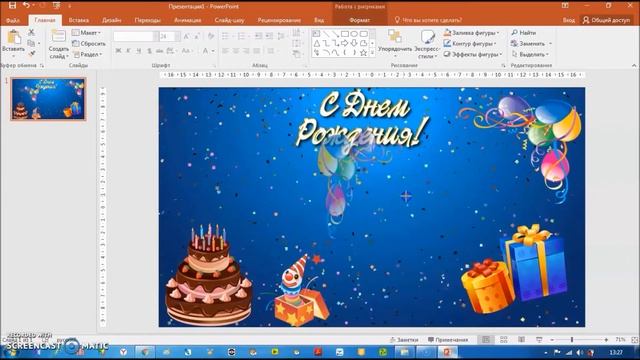Justify the text alignment

256,51
